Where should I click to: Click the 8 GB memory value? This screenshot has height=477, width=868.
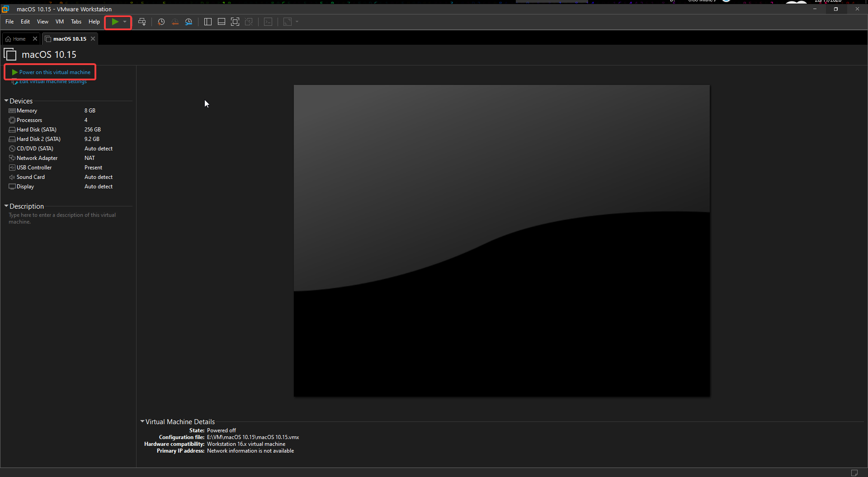90,111
